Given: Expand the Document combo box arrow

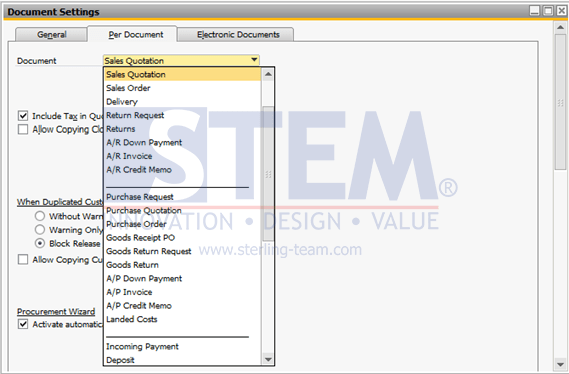Looking at the screenshot, I should click(254, 59).
